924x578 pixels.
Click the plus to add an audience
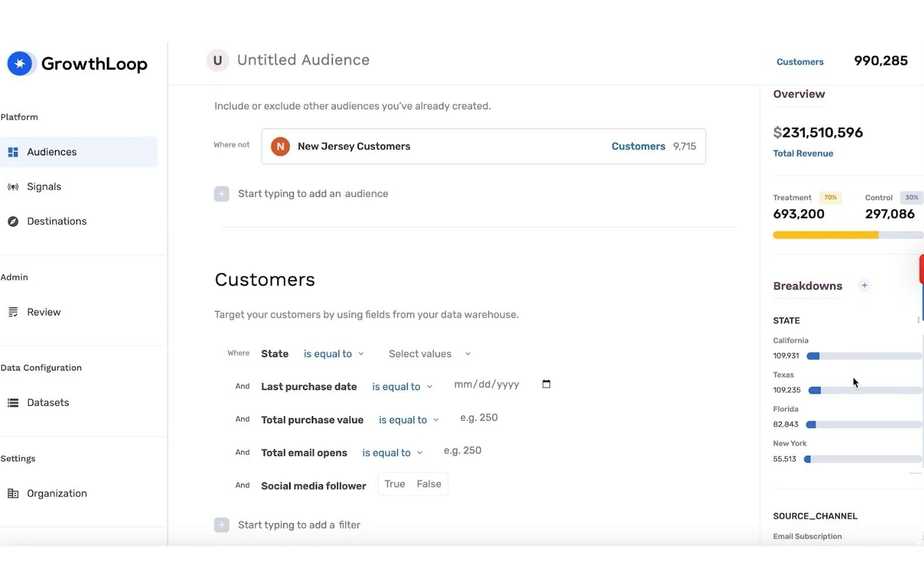(x=221, y=194)
